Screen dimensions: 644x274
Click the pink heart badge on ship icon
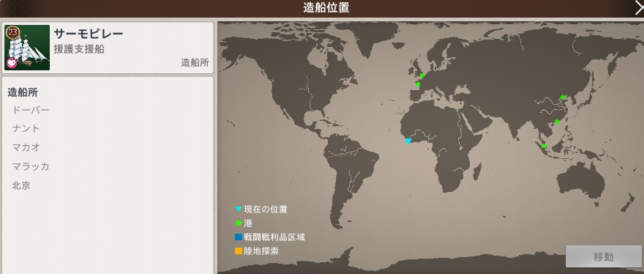12,63
